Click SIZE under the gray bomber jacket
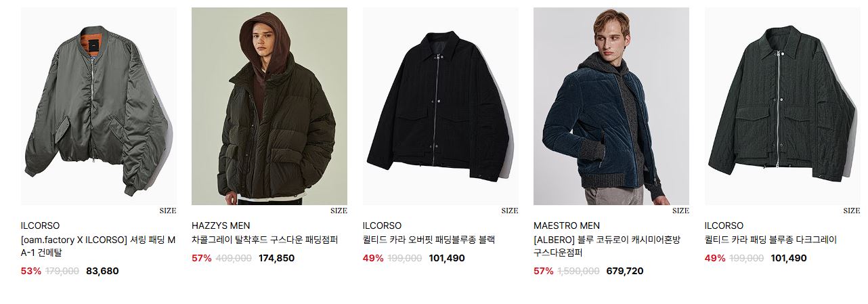The height and width of the screenshot is (304, 868). 168,211
